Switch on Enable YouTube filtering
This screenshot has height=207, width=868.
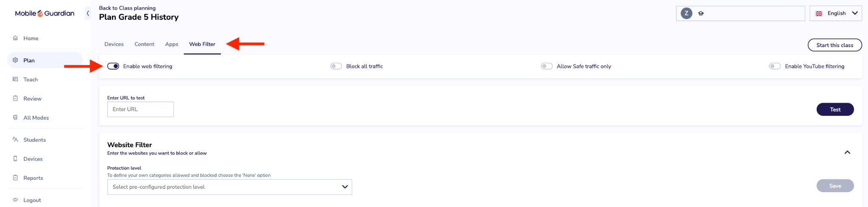click(x=775, y=66)
